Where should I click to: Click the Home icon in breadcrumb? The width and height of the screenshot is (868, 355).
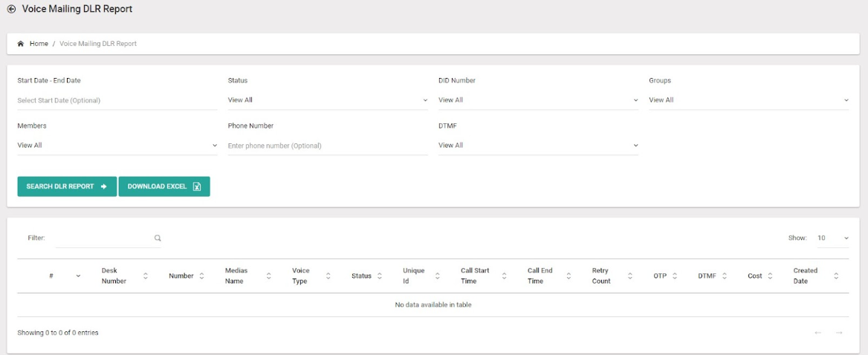point(21,44)
